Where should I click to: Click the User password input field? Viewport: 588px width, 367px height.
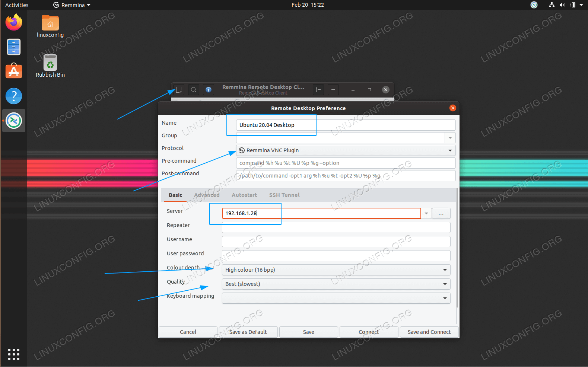tap(336, 256)
